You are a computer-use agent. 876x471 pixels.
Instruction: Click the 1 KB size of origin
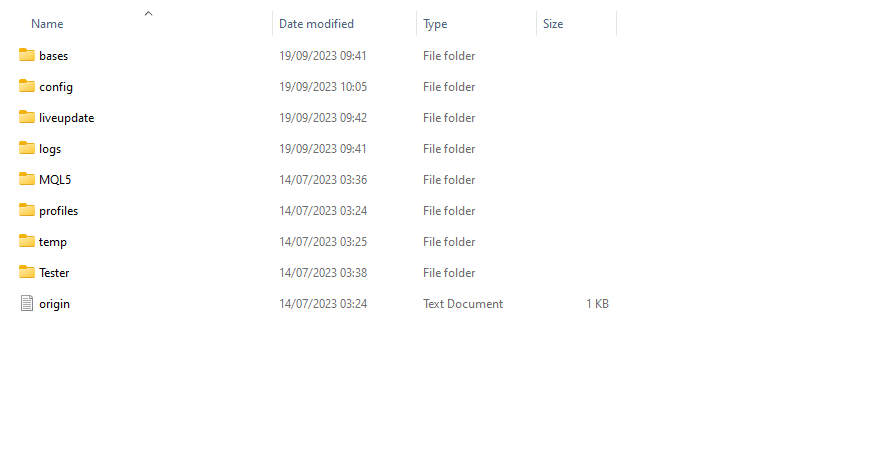[597, 304]
